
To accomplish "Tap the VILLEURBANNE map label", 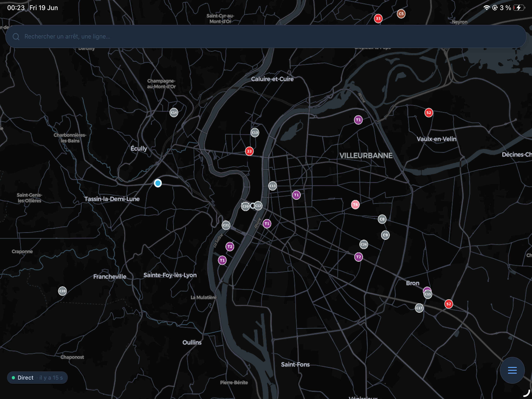I will [366, 156].
